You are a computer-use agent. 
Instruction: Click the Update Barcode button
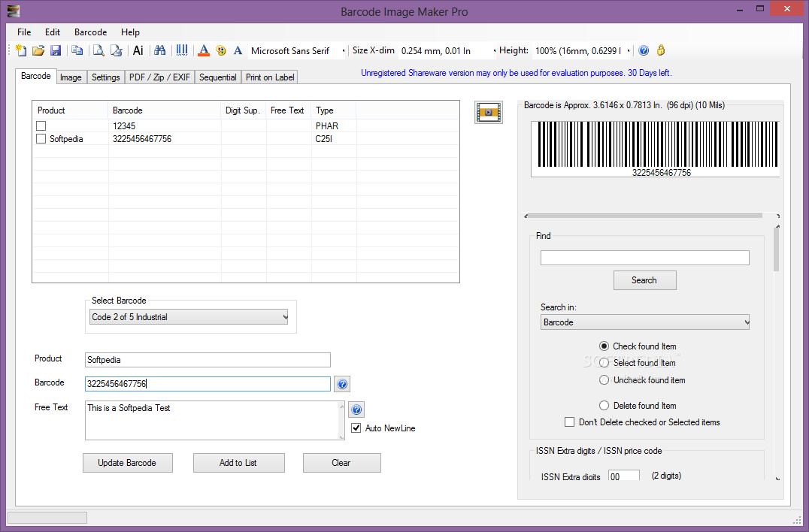click(x=127, y=463)
